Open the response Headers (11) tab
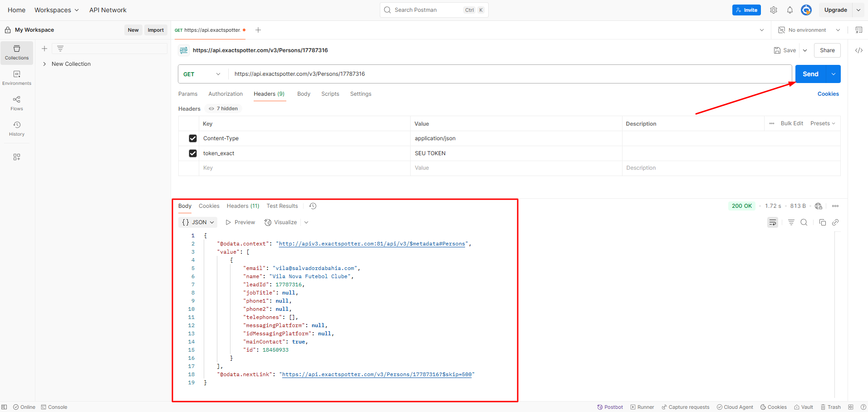Viewport: 868px width, 412px height. tap(243, 206)
